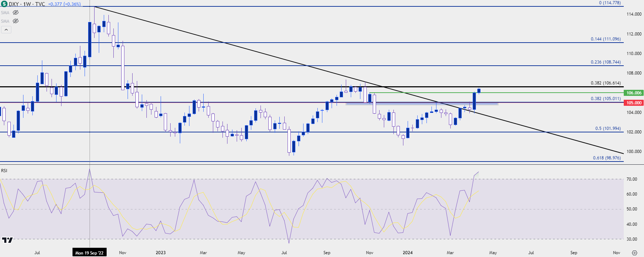
Task: Click the 70.00 RSI axis value
Action: tap(632, 179)
